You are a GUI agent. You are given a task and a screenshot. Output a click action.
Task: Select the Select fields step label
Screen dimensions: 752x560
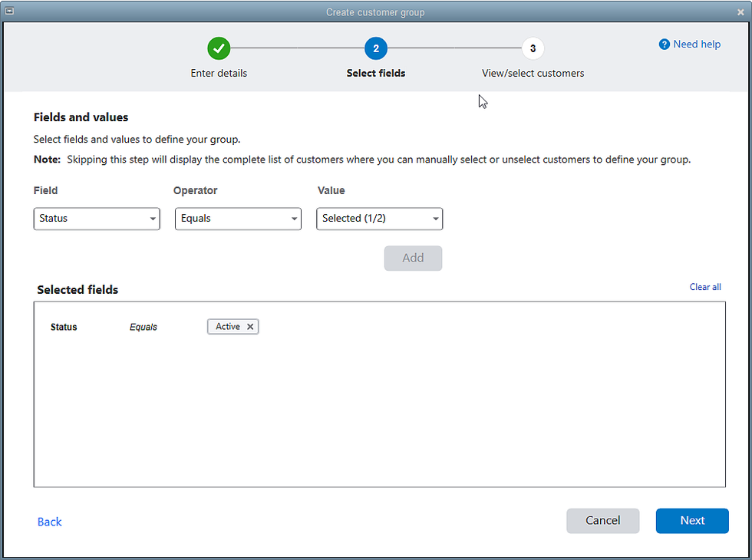[x=376, y=74]
